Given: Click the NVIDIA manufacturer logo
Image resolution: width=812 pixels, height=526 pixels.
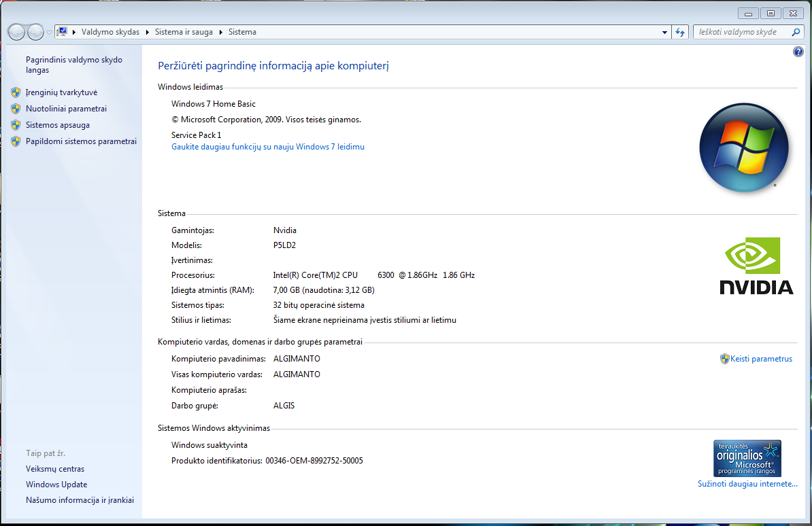Looking at the screenshot, I should (x=756, y=266).
